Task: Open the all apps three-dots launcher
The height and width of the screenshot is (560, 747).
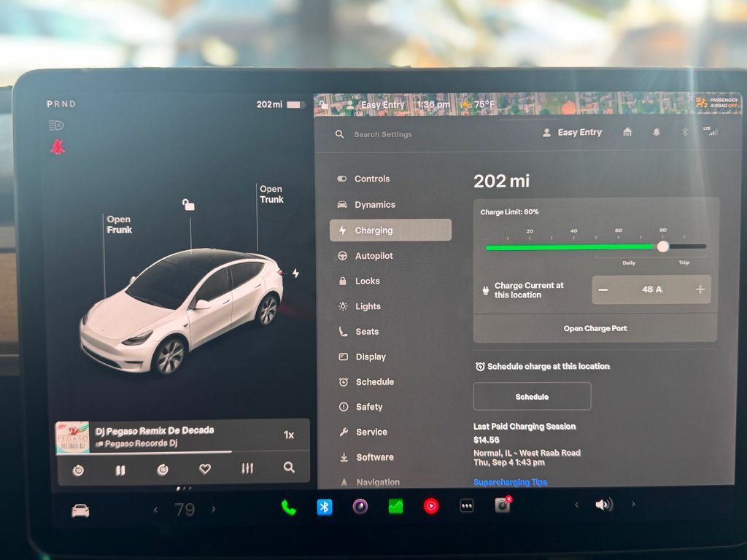Action: coord(466,506)
